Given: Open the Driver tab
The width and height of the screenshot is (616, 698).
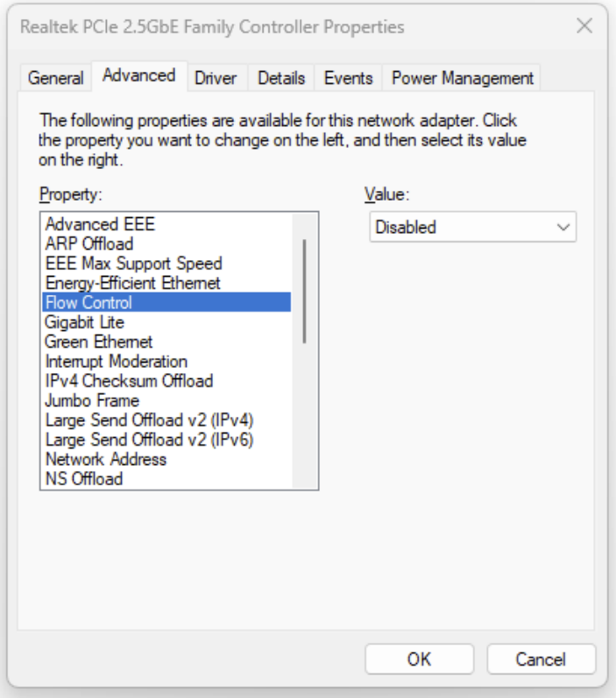Looking at the screenshot, I should [x=216, y=78].
